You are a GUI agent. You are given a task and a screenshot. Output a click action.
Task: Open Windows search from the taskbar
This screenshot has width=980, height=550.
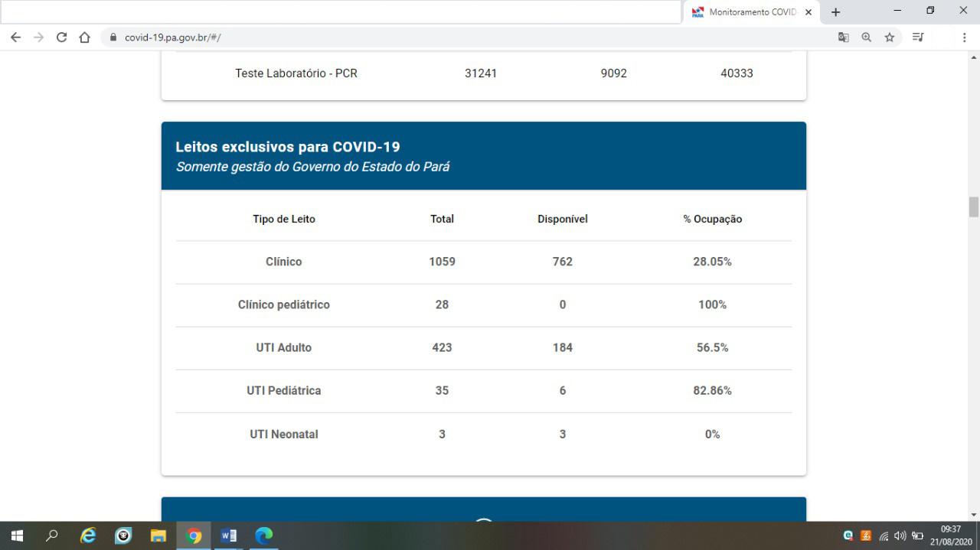click(52, 535)
